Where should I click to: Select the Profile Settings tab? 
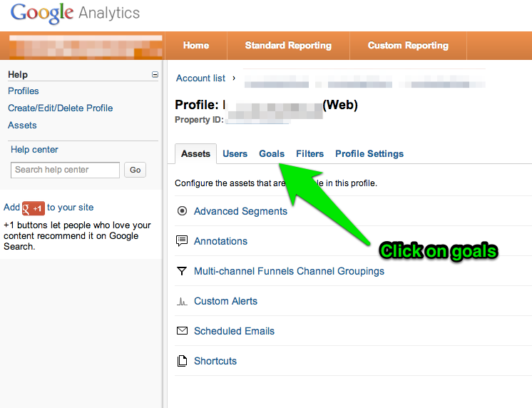[369, 154]
